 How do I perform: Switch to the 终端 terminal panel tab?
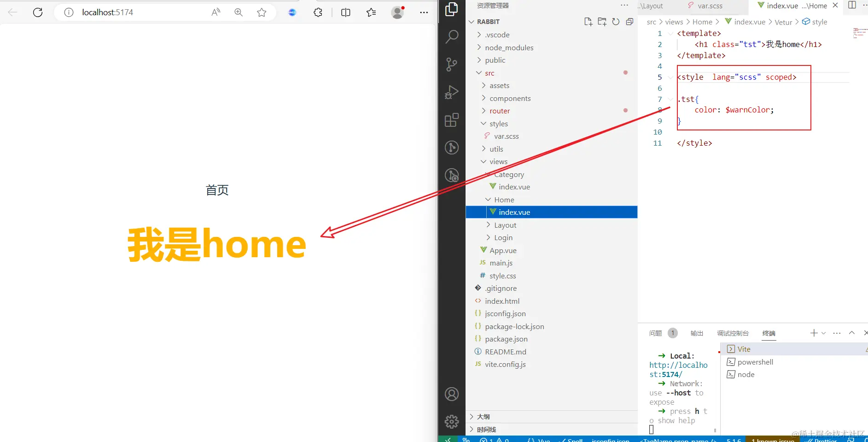769,333
